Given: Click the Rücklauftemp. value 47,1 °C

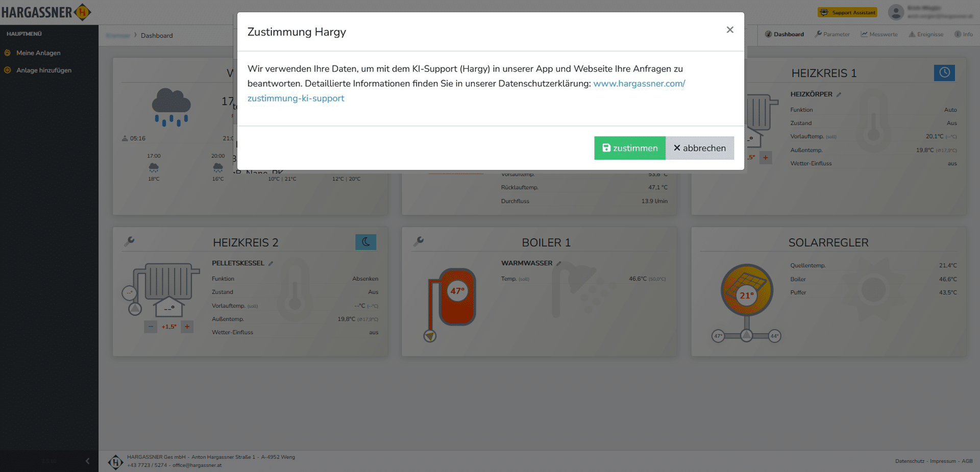Looking at the screenshot, I should point(658,188).
